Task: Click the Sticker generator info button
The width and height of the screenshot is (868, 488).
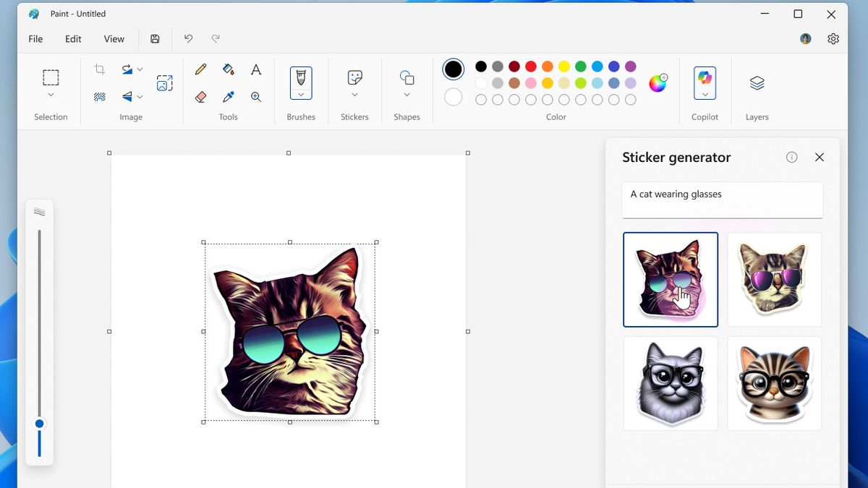Action: [x=791, y=157]
